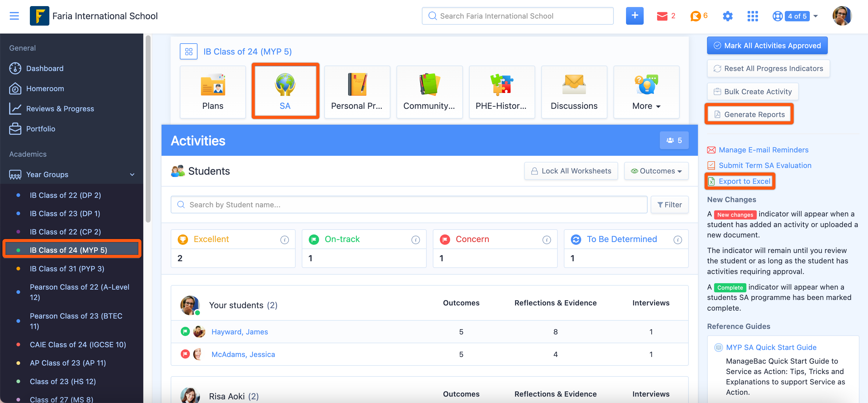Select AP Class of 23 (AP 11)
868x403 pixels.
(x=68, y=363)
